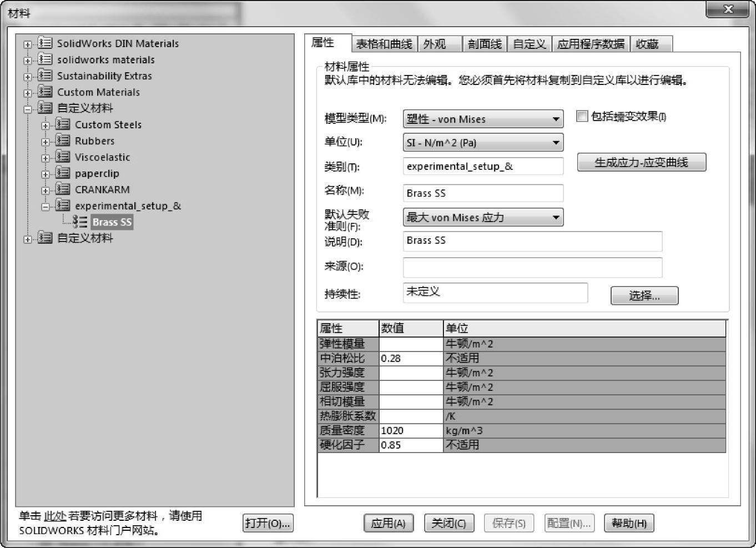
Task: Open the 剖面线 tab
Action: pyautogui.click(x=485, y=44)
